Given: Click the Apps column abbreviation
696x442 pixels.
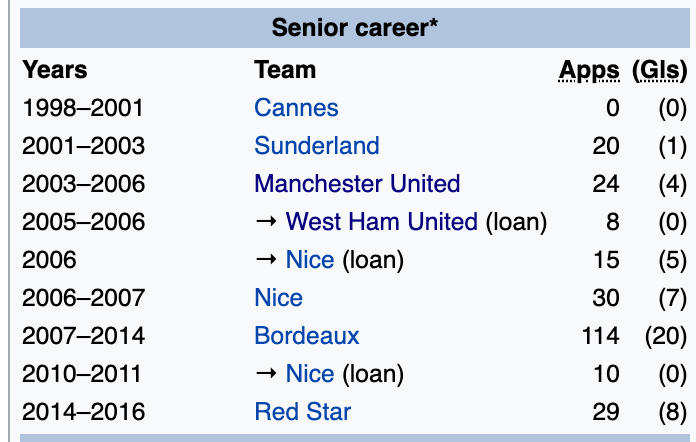Looking at the screenshot, I should tap(589, 70).
